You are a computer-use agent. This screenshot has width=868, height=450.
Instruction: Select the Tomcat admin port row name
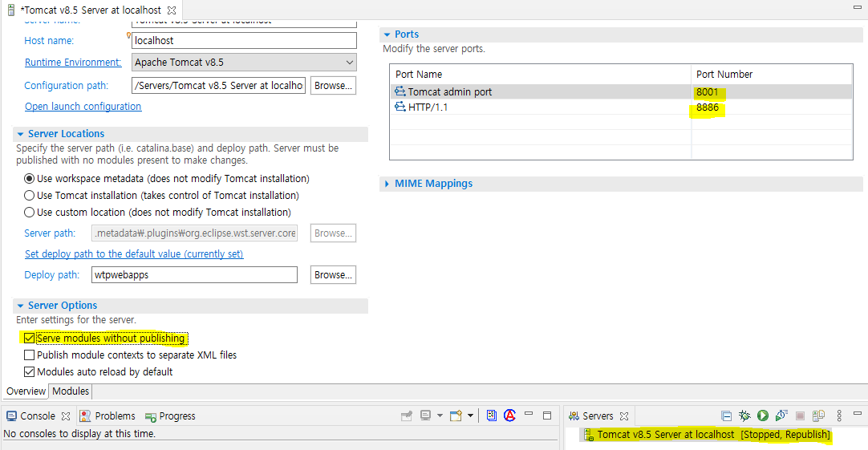tap(449, 92)
